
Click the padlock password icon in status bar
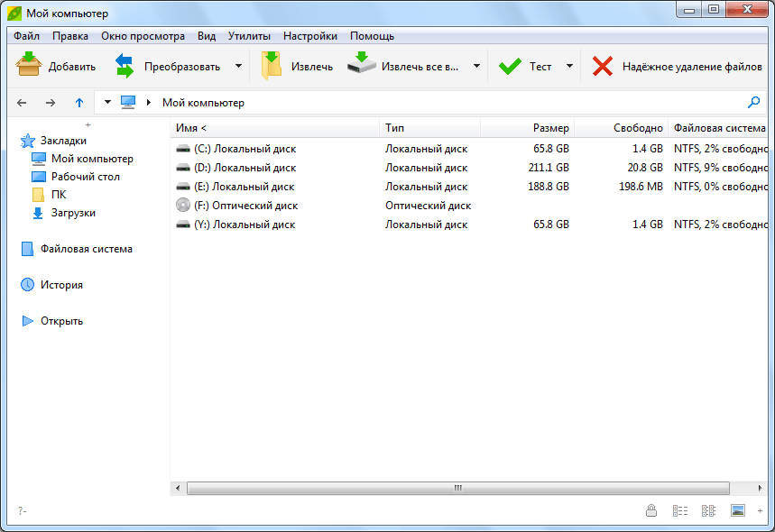(x=650, y=510)
